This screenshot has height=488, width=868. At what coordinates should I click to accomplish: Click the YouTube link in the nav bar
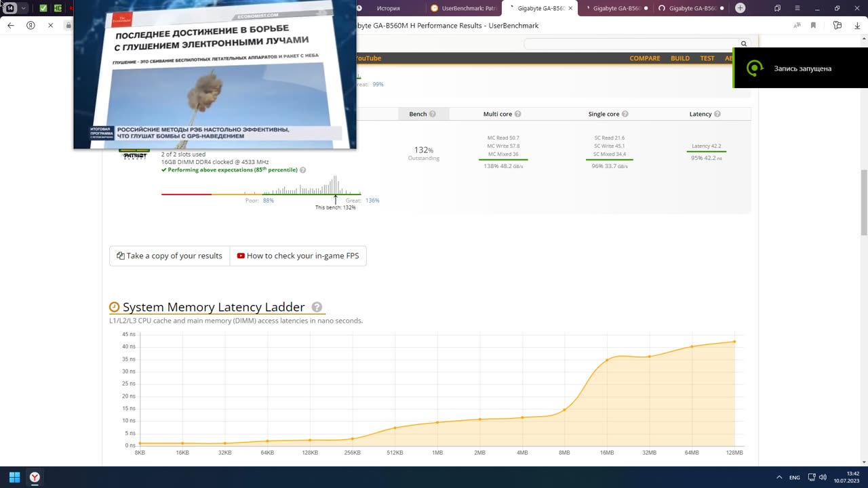370,58
